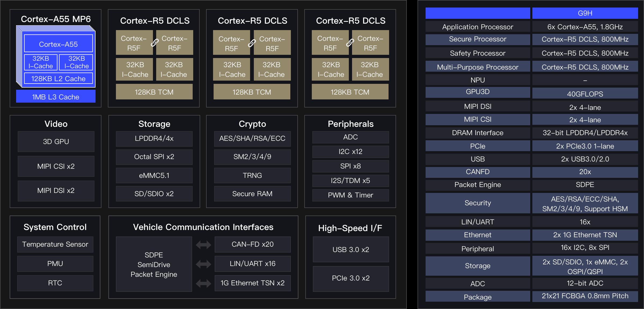
Task: Click the PCIe 3.0 x2 block
Action: tap(350, 278)
